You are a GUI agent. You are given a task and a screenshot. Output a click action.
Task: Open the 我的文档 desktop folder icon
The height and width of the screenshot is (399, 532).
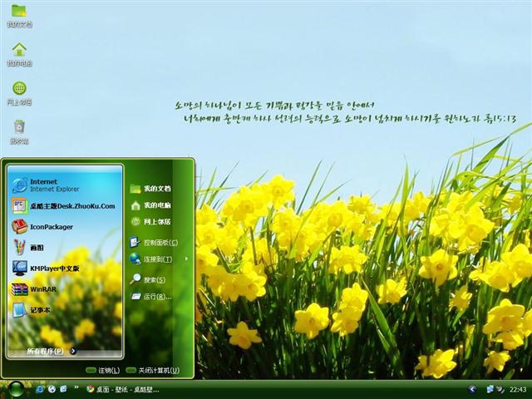(19, 15)
